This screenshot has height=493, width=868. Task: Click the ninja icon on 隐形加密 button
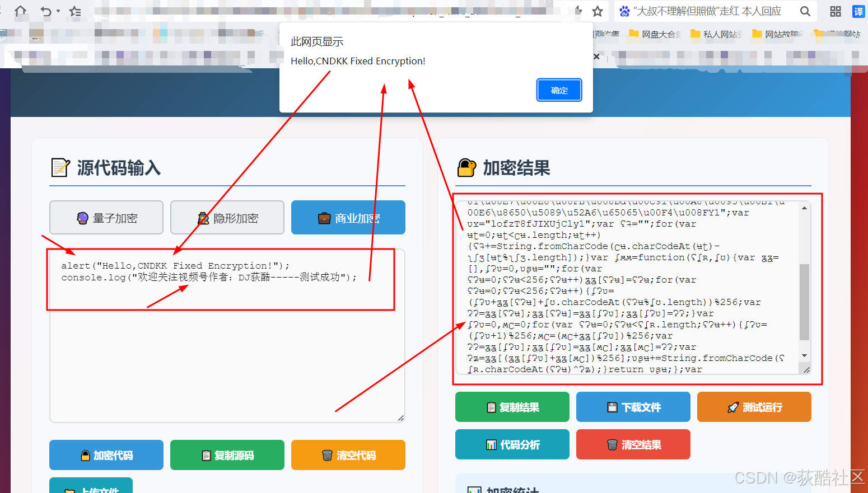pos(204,218)
